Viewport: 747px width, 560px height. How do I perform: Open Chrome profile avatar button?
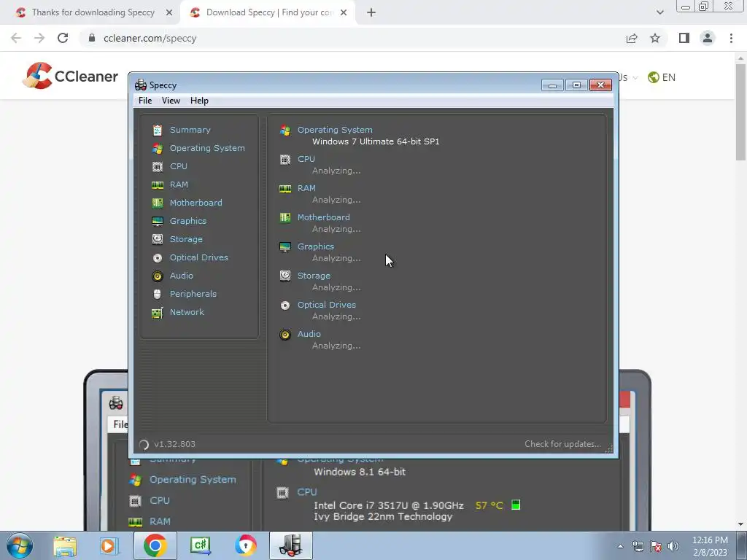click(708, 38)
